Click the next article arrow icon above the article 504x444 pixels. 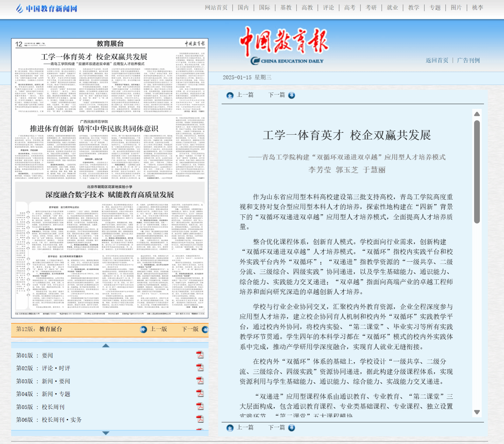(x=291, y=95)
